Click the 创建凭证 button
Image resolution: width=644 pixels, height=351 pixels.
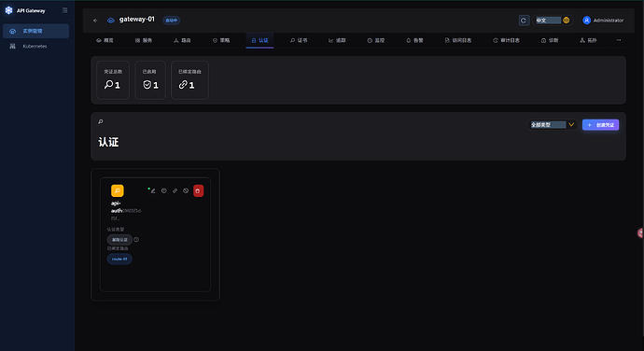(600, 124)
